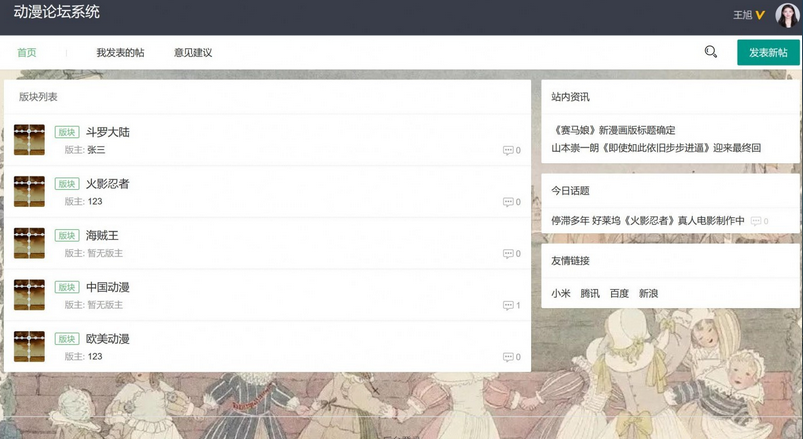Go to the 首页 tab

click(27, 52)
